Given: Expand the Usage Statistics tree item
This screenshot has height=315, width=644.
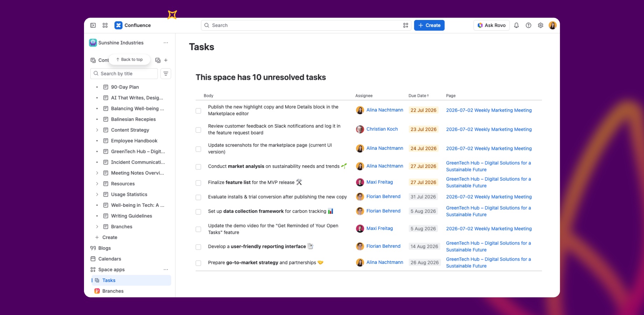Looking at the screenshot, I should pos(97,194).
